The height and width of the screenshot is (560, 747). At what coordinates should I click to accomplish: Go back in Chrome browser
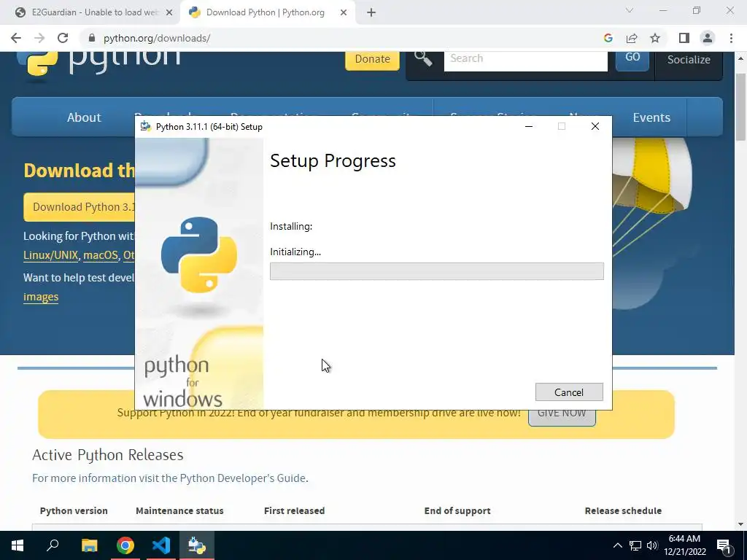16,38
